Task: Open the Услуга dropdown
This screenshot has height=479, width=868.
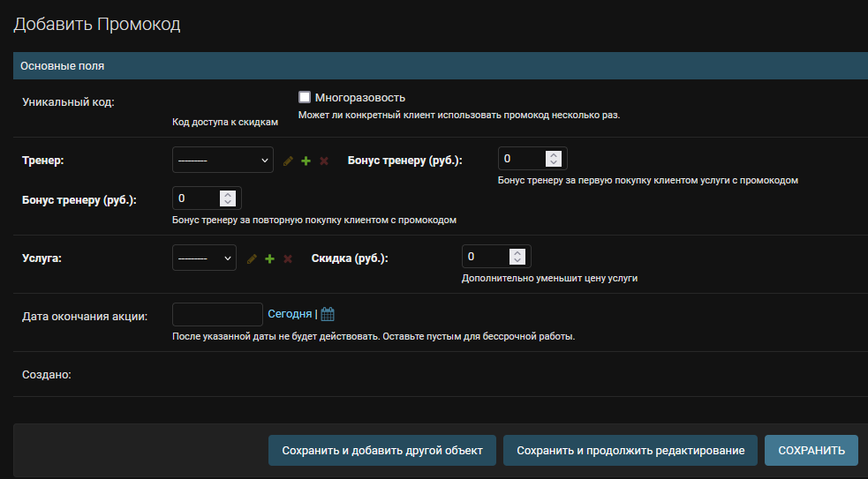Action: (204, 258)
